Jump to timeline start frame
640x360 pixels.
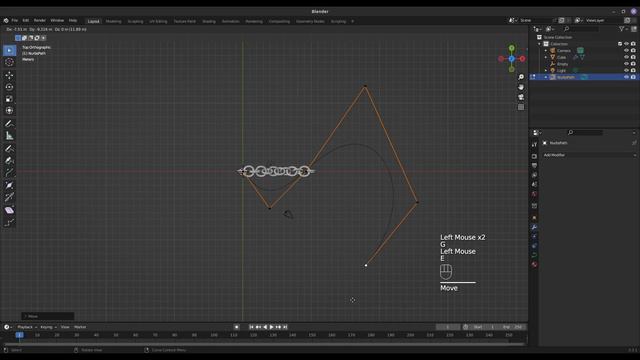coord(251,327)
